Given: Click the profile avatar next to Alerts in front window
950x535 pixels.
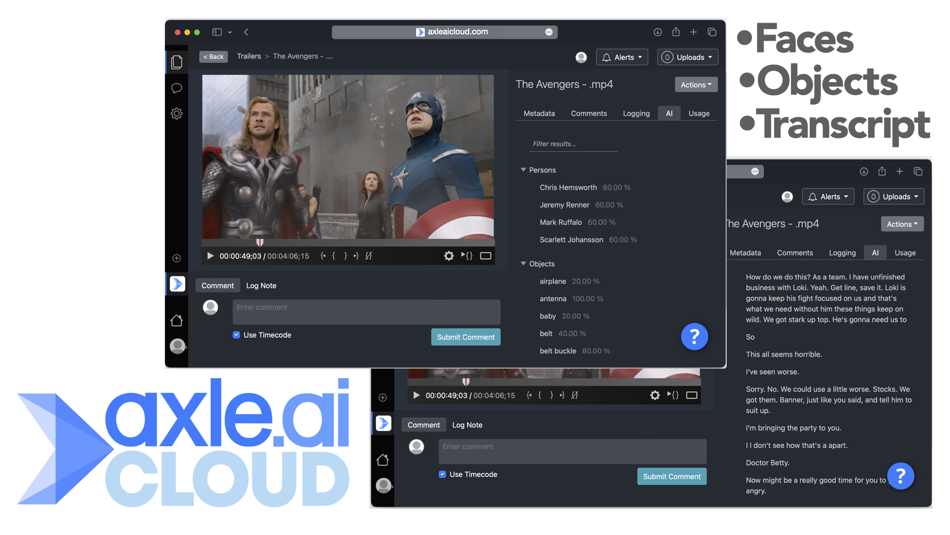Looking at the screenshot, I should [581, 57].
